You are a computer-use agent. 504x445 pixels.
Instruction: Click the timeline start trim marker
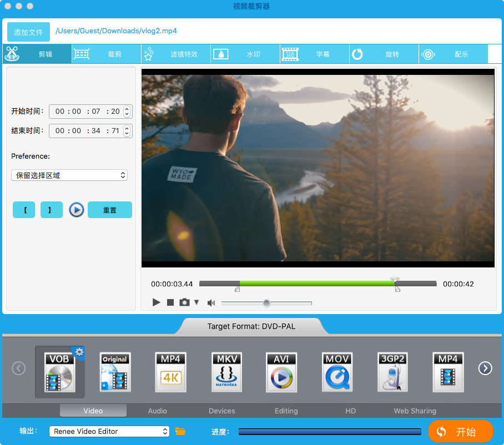[237, 289]
